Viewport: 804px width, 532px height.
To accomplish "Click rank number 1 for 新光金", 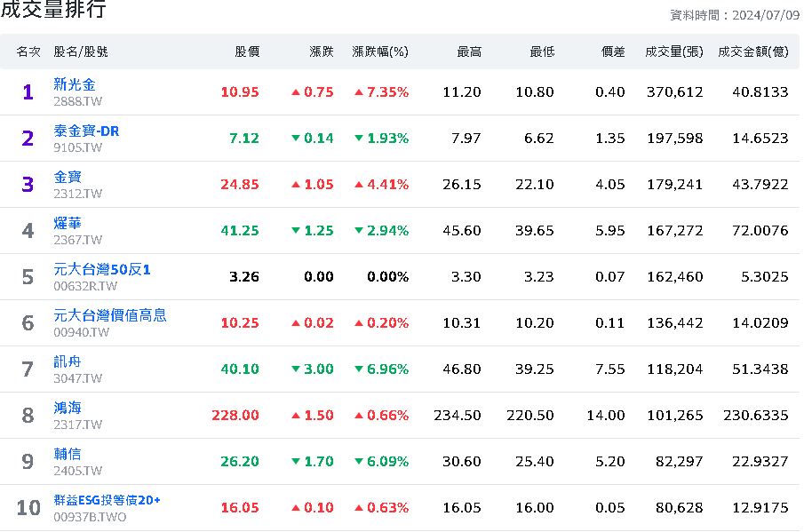I will (x=28, y=92).
